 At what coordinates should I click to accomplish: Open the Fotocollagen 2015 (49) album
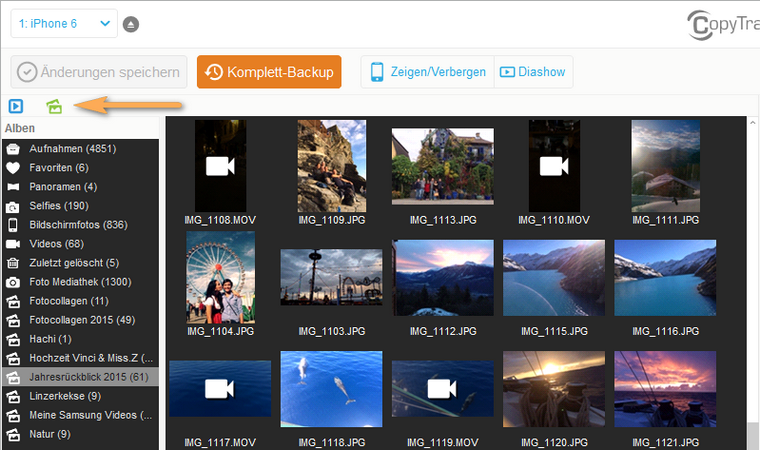coord(80,320)
